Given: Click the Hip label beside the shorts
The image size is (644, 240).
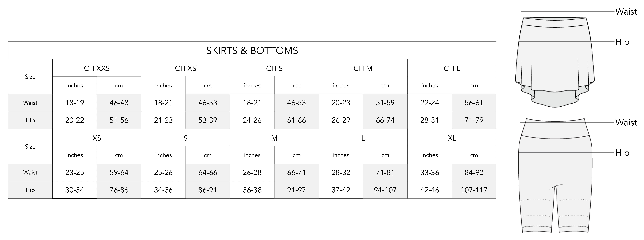Looking at the screenshot, I should [622, 153].
